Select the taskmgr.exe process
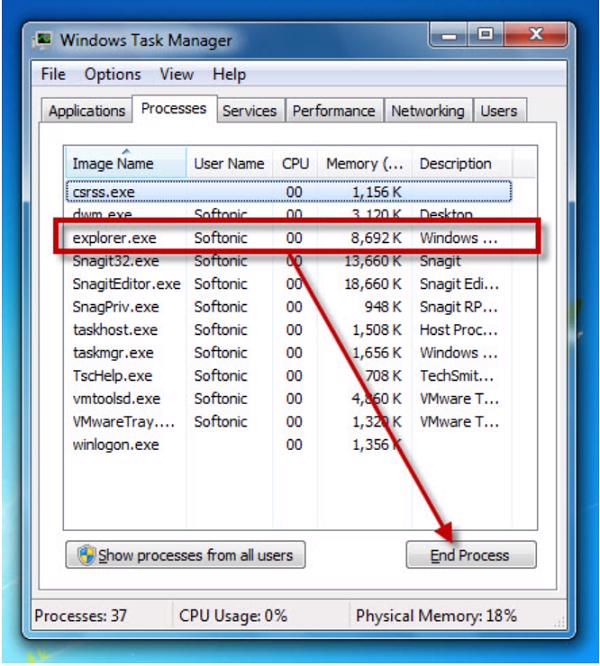 click(x=289, y=353)
